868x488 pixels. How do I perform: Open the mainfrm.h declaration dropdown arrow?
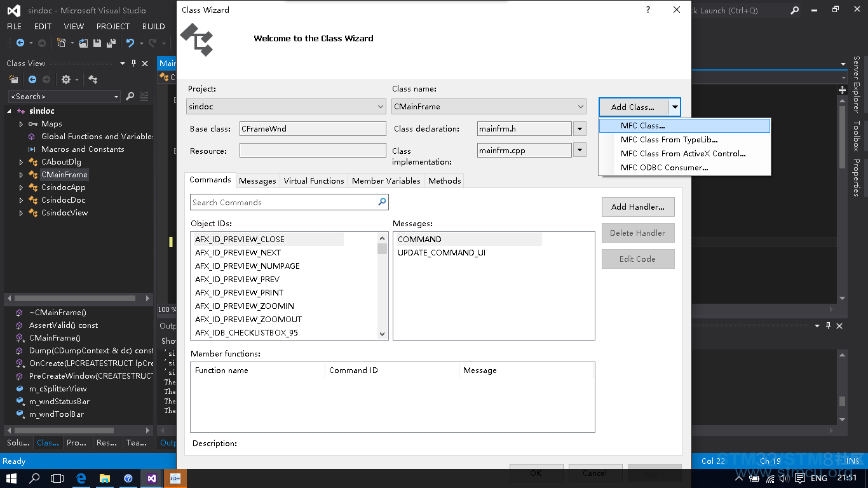[x=580, y=129]
